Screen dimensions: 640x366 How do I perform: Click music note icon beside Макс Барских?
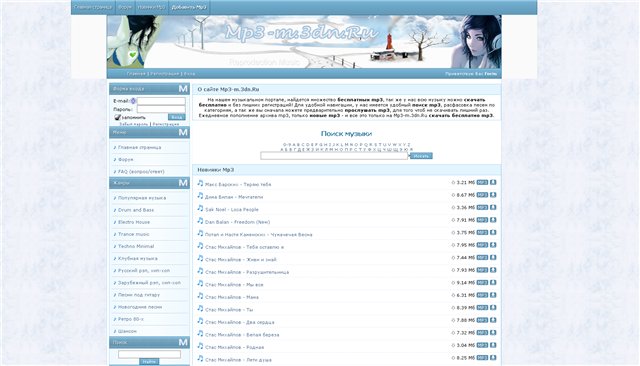(x=200, y=183)
